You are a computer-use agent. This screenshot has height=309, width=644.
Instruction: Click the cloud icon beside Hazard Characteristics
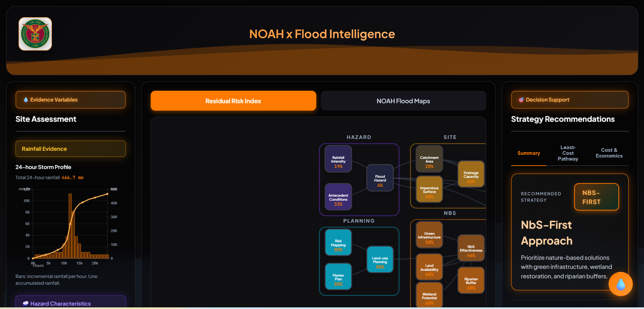coord(25,304)
